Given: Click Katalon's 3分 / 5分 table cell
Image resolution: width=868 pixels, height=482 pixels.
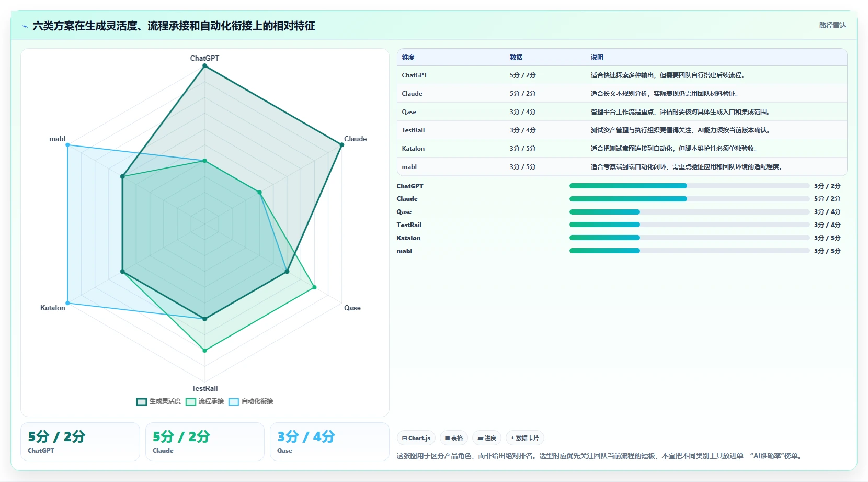Looking at the screenshot, I should tap(523, 149).
